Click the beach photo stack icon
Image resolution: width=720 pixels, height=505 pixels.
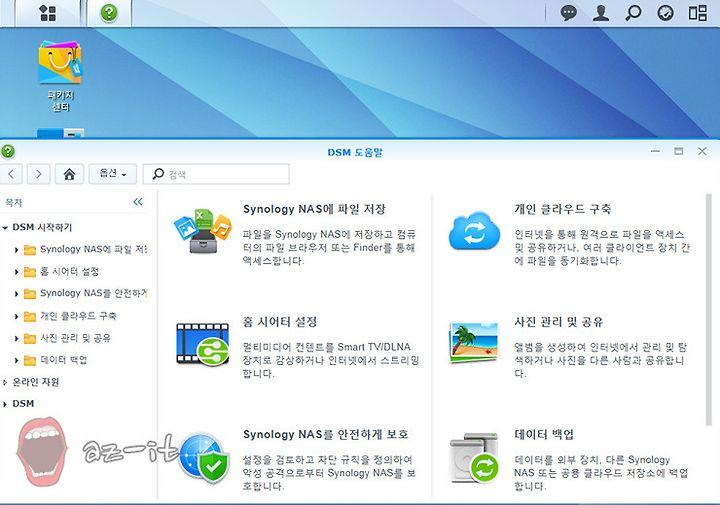(474, 342)
